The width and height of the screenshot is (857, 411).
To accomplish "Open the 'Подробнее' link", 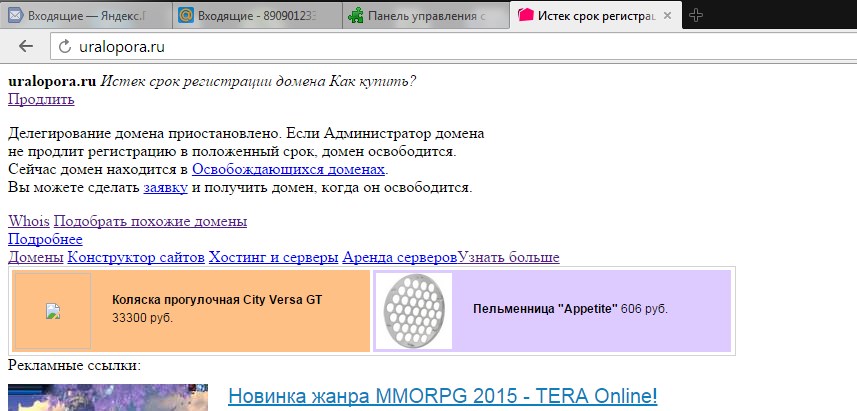I will coord(45,239).
